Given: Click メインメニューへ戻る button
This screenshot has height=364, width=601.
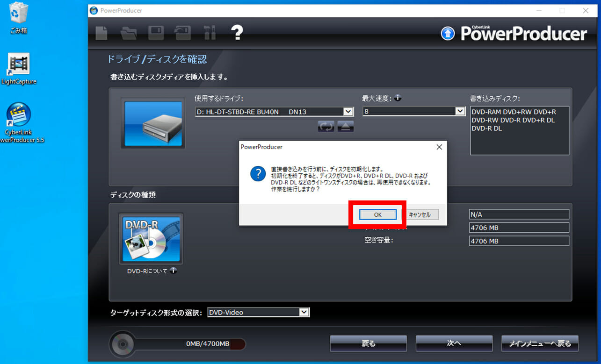Looking at the screenshot, I should (540, 343).
